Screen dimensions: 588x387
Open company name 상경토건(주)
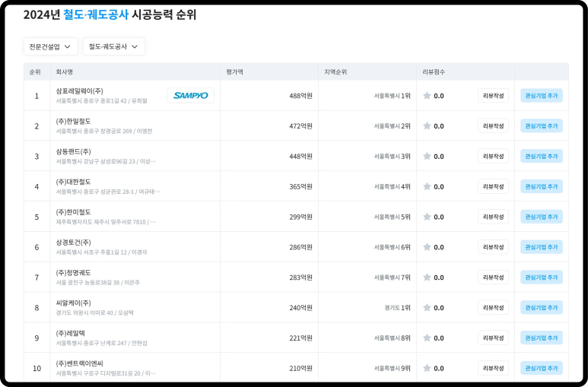tap(73, 243)
